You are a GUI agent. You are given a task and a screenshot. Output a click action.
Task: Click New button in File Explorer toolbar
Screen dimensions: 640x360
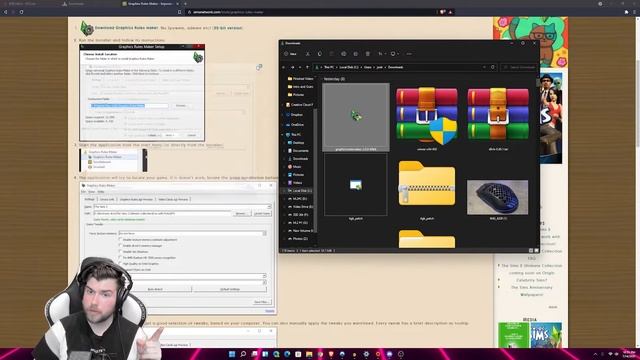pyautogui.click(x=290, y=54)
